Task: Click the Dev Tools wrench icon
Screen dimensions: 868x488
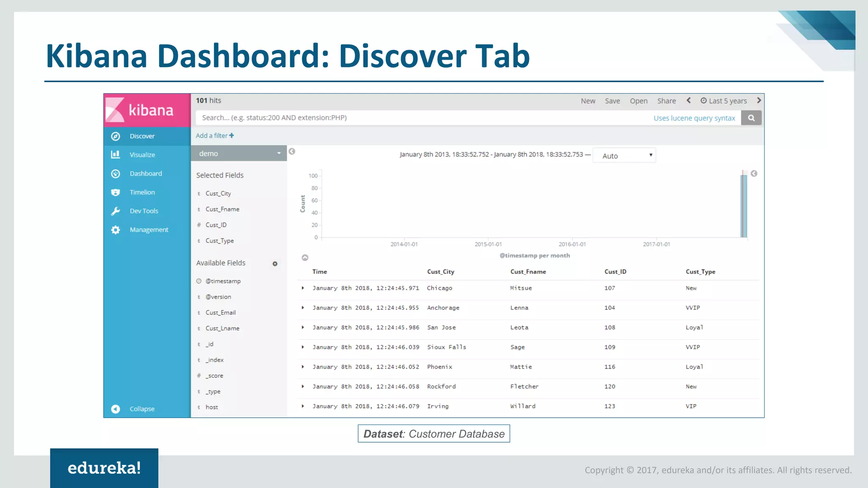Action: click(x=115, y=211)
